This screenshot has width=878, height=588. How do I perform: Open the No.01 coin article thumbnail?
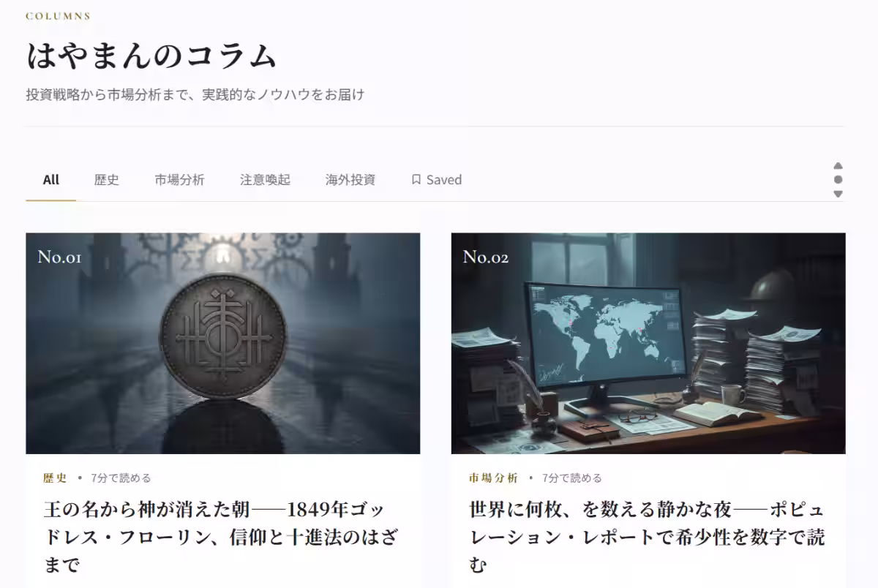coord(222,343)
